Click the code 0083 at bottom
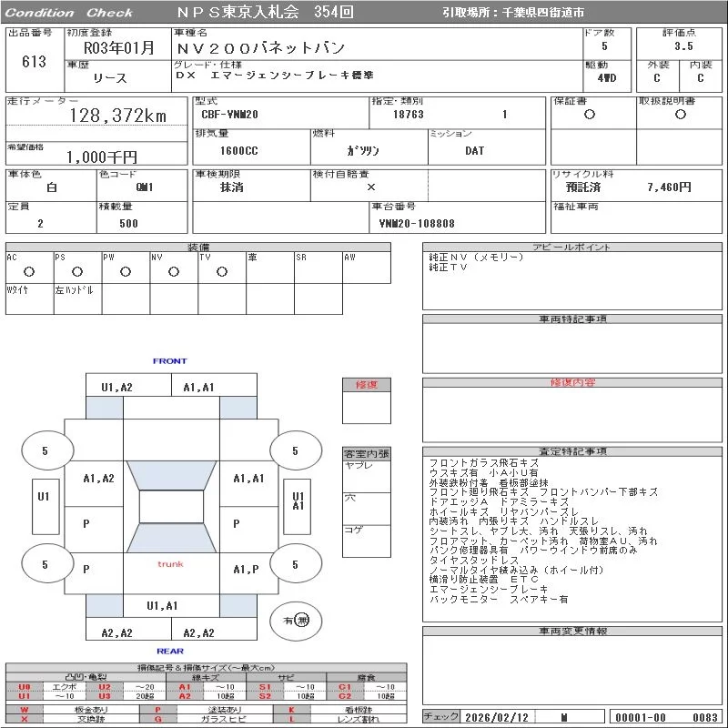The width and height of the screenshot is (728, 728). click(x=704, y=717)
